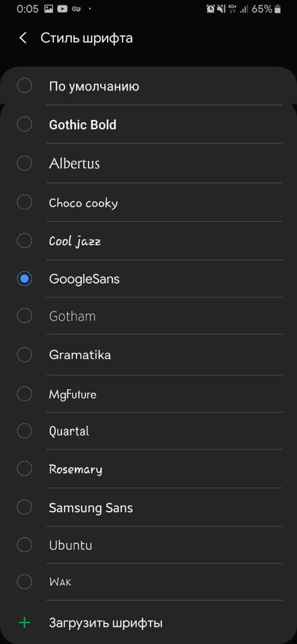The width and height of the screenshot is (297, 644).
Task: Go back using the arrow icon
Action: pyautogui.click(x=23, y=38)
